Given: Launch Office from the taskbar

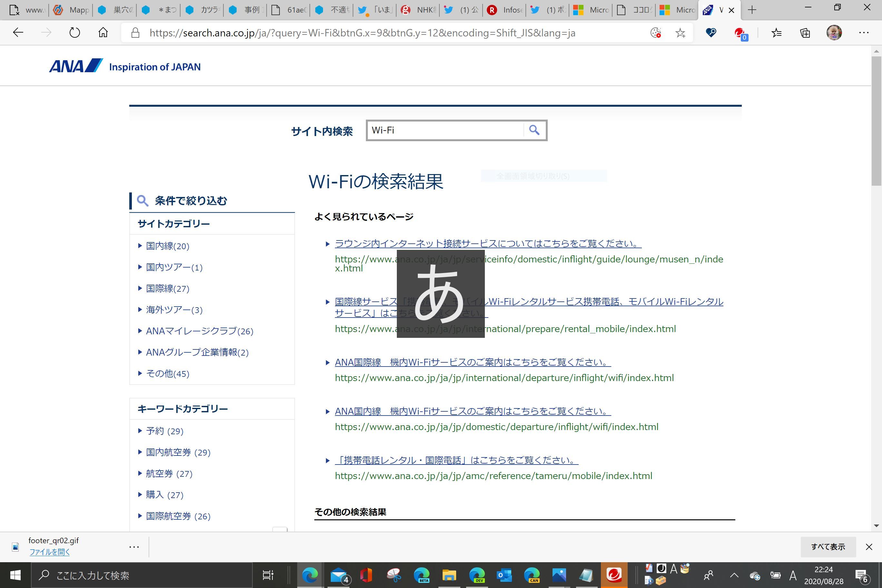Looking at the screenshot, I should [366, 575].
